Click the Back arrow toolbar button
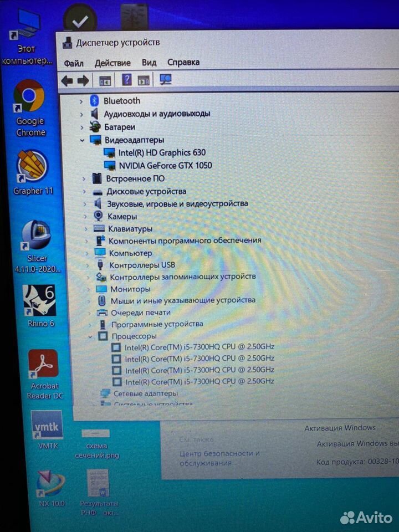Screen dimensions: 399x532 pos(67,81)
